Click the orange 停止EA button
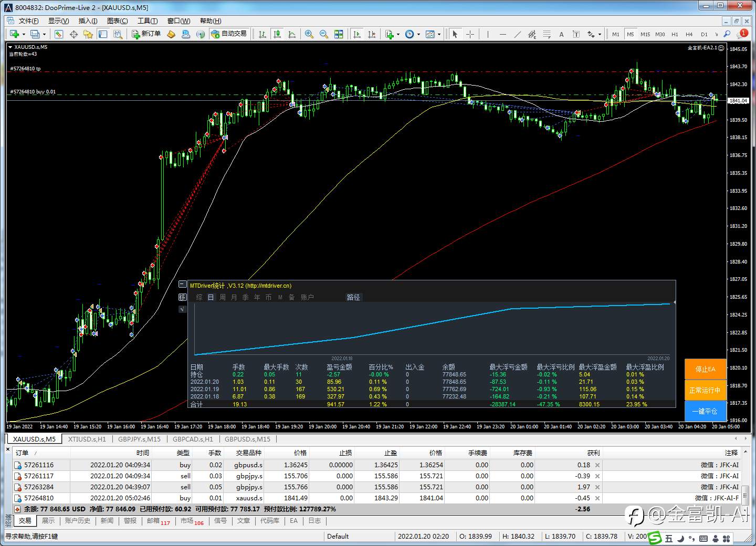 (x=705, y=369)
